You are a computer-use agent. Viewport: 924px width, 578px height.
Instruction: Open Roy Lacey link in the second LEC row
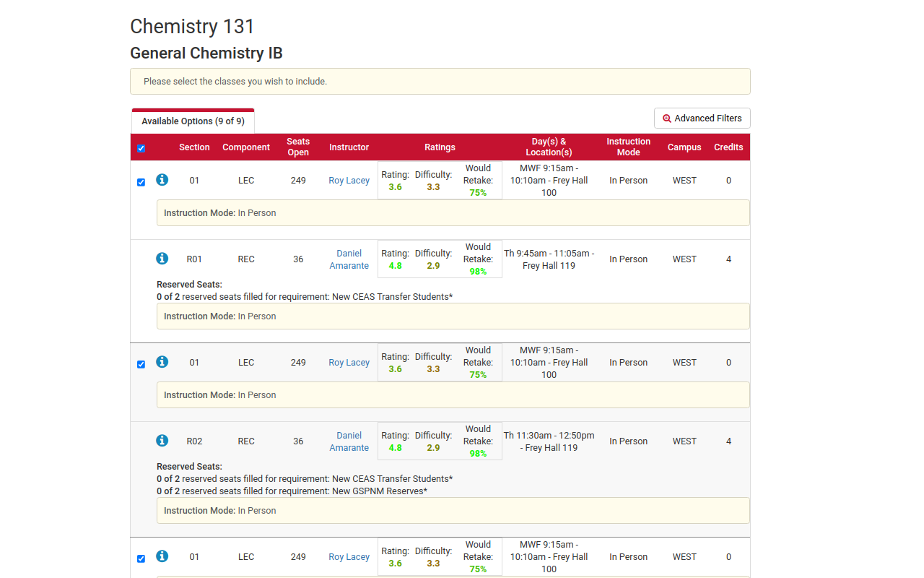click(x=349, y=362)
